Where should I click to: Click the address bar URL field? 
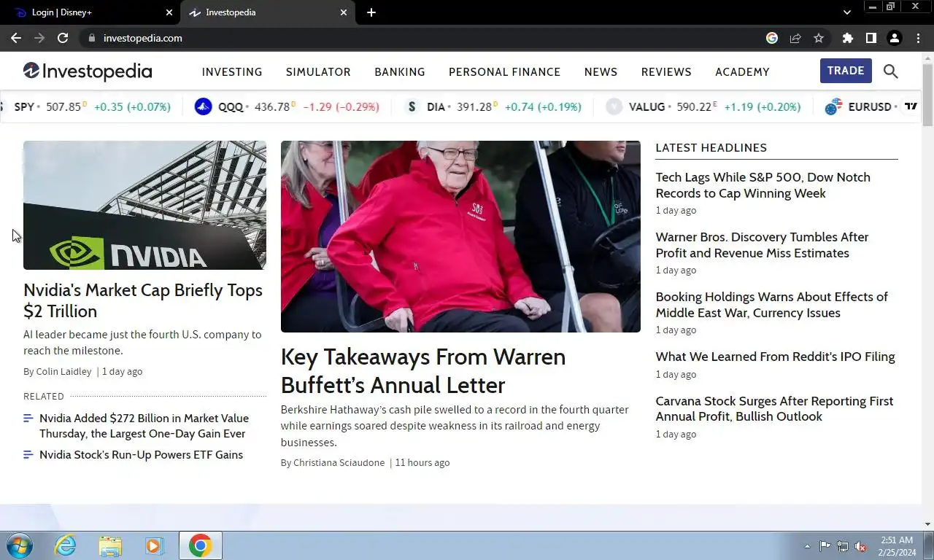tap(423, 38)
